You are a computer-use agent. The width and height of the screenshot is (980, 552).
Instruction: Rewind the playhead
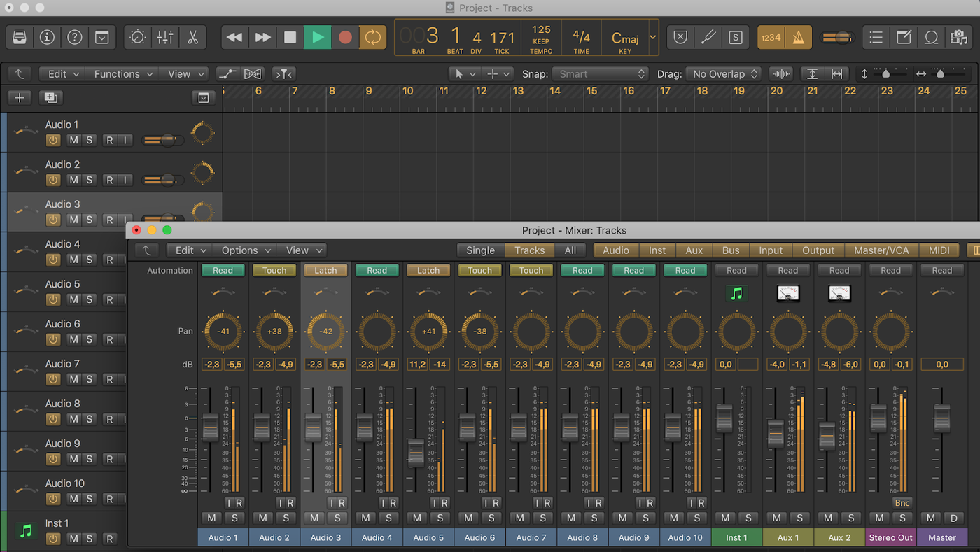tap(235, 37)
